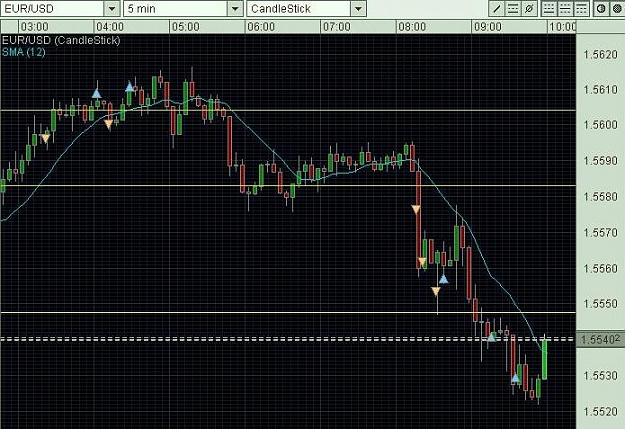Click the blue up-triangle marker just before 04:00
Screen dimensions: 625x429
(96, 94)
